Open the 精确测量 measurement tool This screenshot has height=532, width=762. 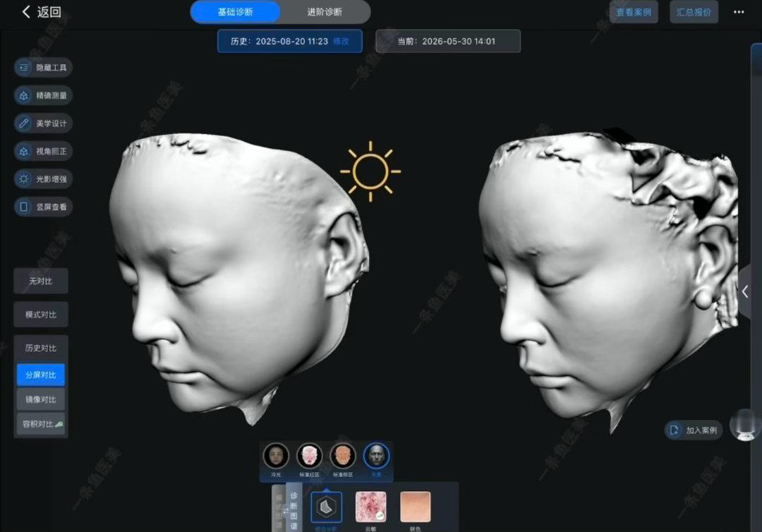pyautogui.click(x=43, y=96)
